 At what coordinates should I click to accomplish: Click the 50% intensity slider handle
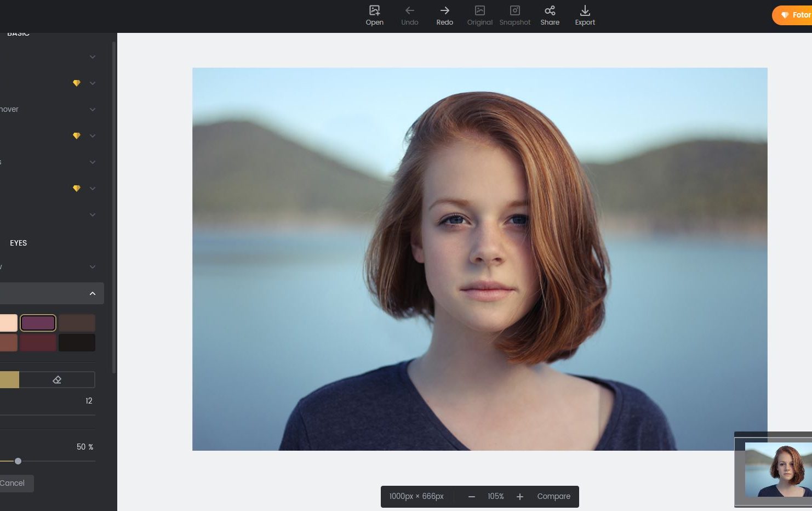pyautogui.click(x=18, y=461)
